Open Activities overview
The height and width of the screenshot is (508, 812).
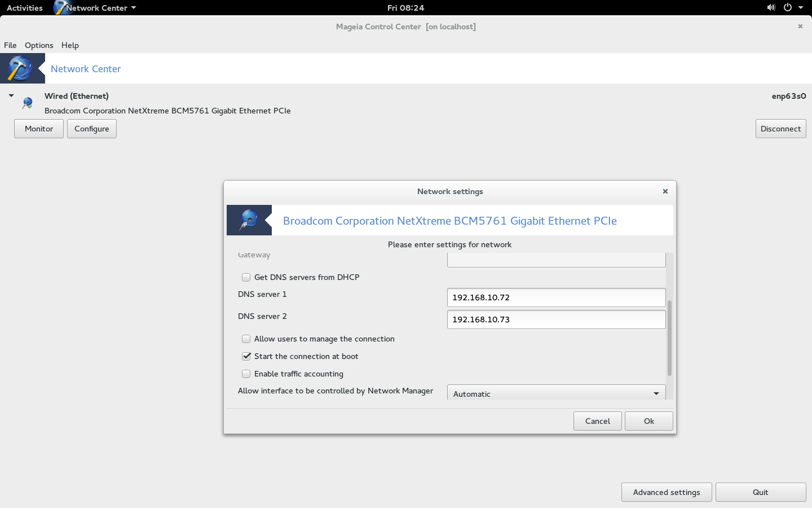click(x=25, y=8)
